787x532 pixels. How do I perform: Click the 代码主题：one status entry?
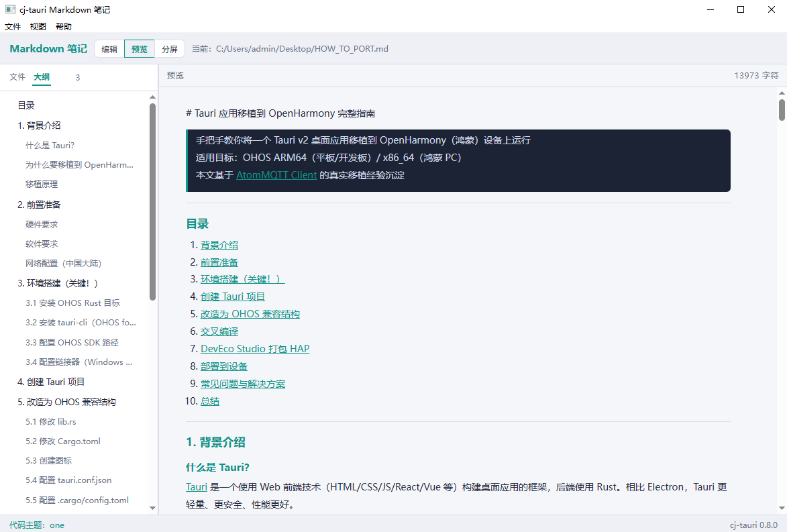tap(37, 525)
